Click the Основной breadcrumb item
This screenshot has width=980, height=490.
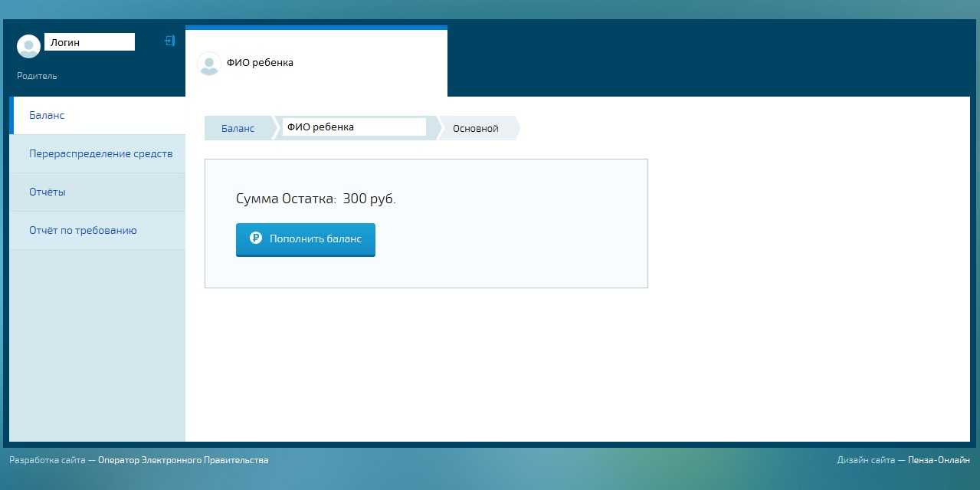pyautogui.click(x=475, y=128)
